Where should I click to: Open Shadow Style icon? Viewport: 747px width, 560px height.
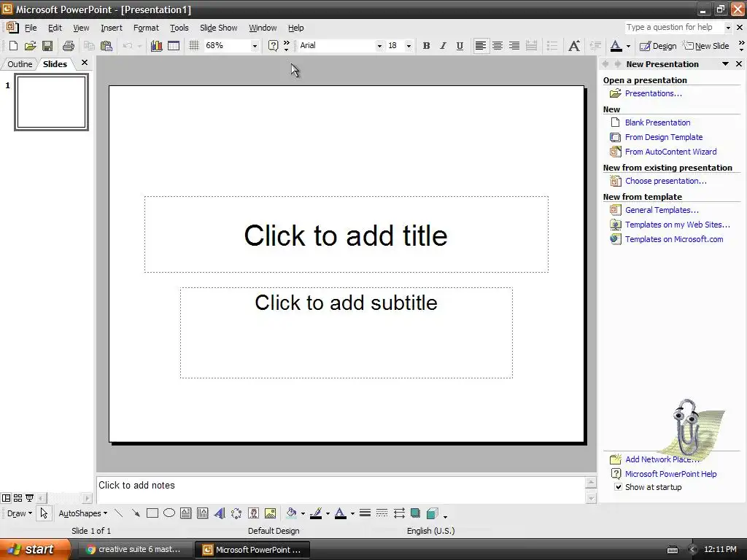click(415, 513)
